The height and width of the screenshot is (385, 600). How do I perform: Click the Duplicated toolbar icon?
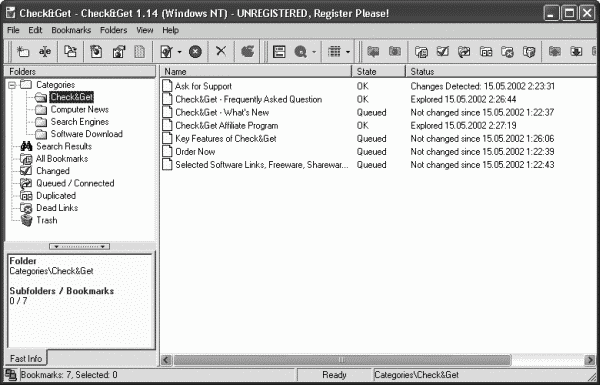[x=486, y=52]
